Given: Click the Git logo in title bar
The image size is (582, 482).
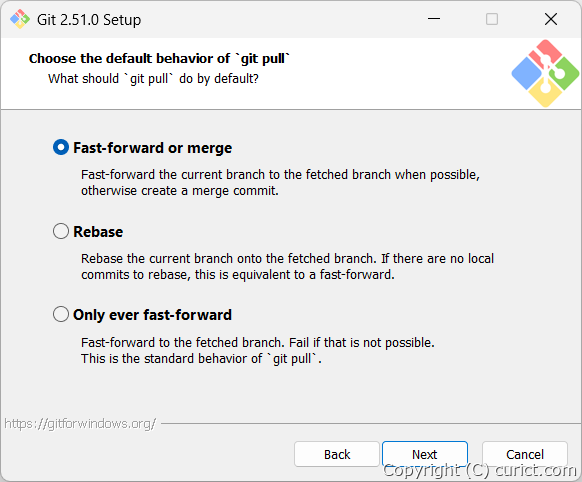Looking at the screenshot, I should (20, 19).
